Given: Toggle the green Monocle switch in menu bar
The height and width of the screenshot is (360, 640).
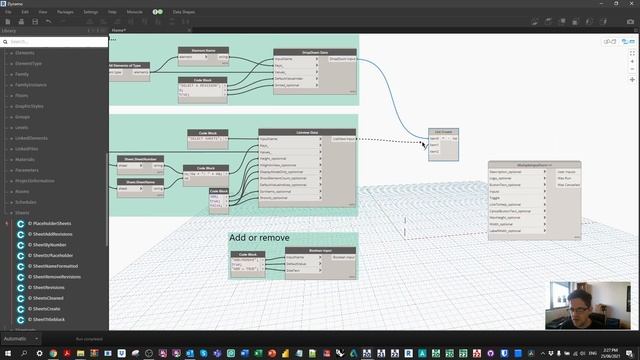Looking at the screenshot, I should [158, 12].
